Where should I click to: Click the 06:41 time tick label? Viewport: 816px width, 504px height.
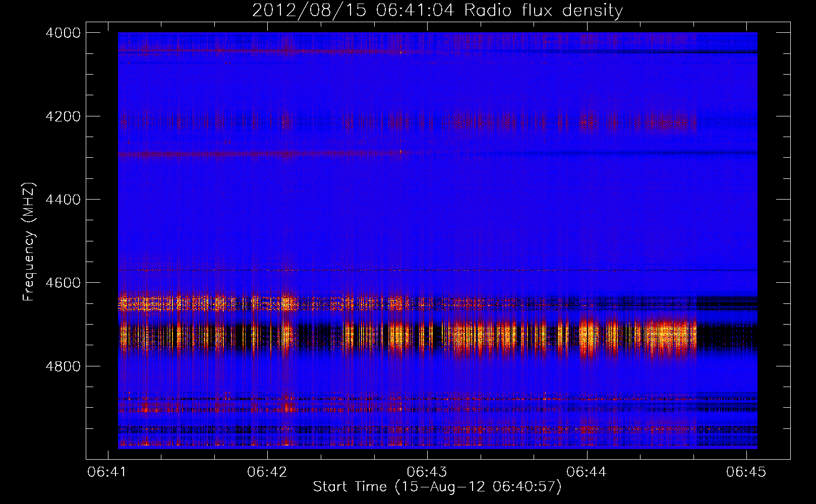[107, 472]
